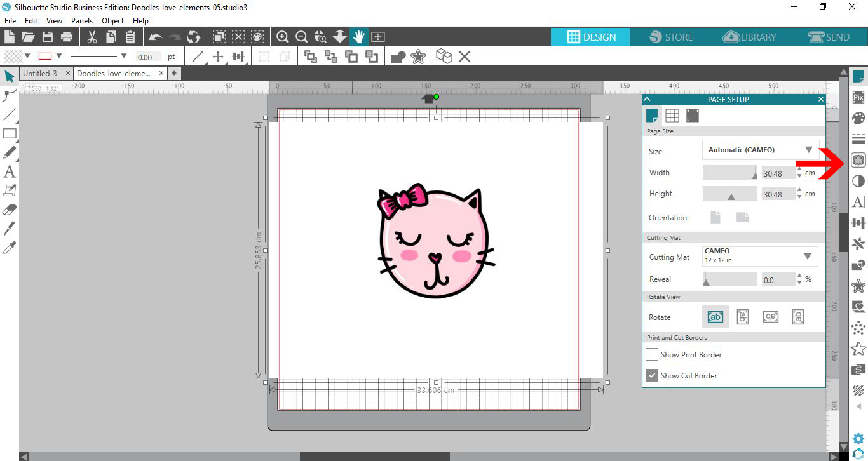The image size is (868, 461).
Task: Open the Object menu
Action: click(x=113, y=20)
